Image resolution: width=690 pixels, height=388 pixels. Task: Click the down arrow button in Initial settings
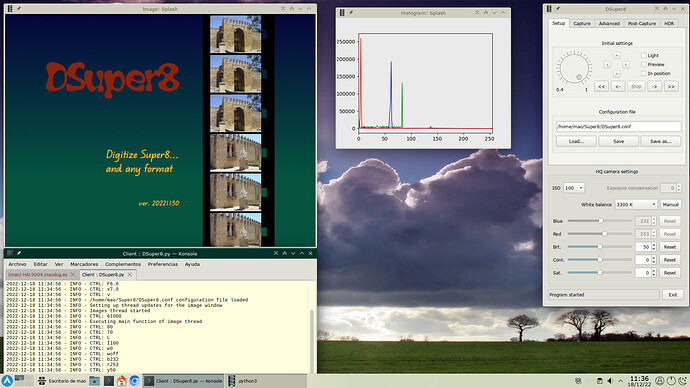(617, 73)
